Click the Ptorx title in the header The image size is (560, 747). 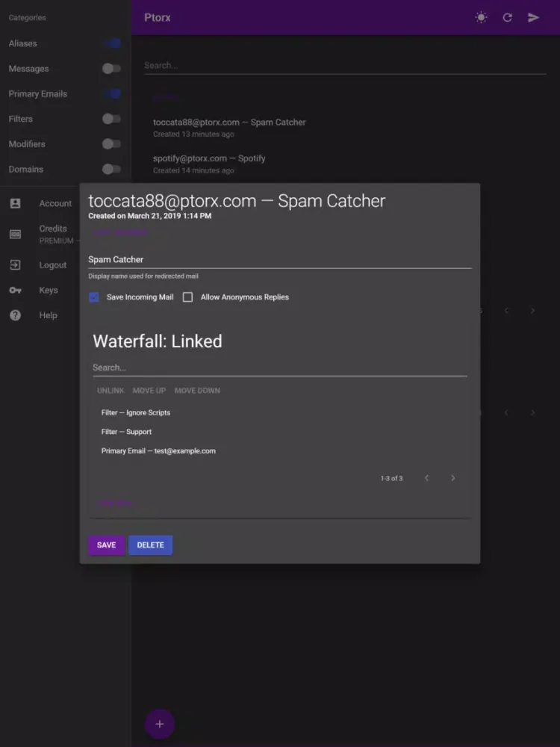point(157,18)
